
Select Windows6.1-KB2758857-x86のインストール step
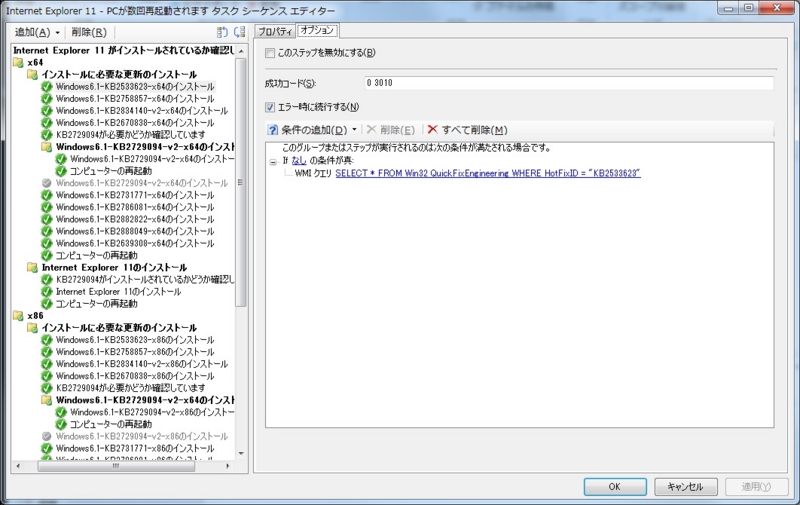coord(135,352)
